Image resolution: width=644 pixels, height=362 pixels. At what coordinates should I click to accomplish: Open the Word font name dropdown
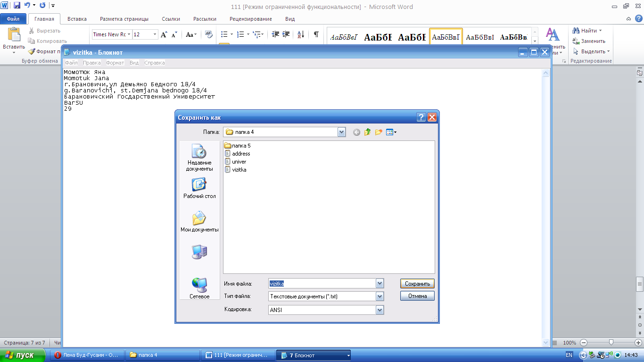tap(129, 34)
